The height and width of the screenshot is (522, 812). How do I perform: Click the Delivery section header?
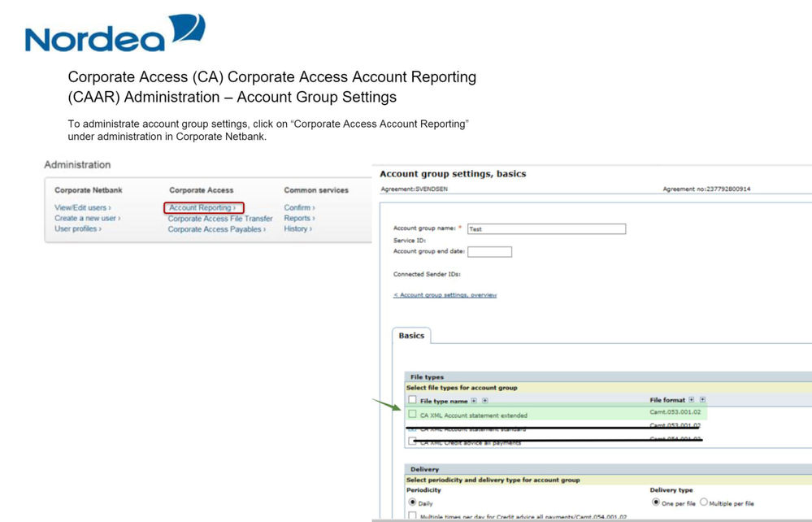click(609, 469)
